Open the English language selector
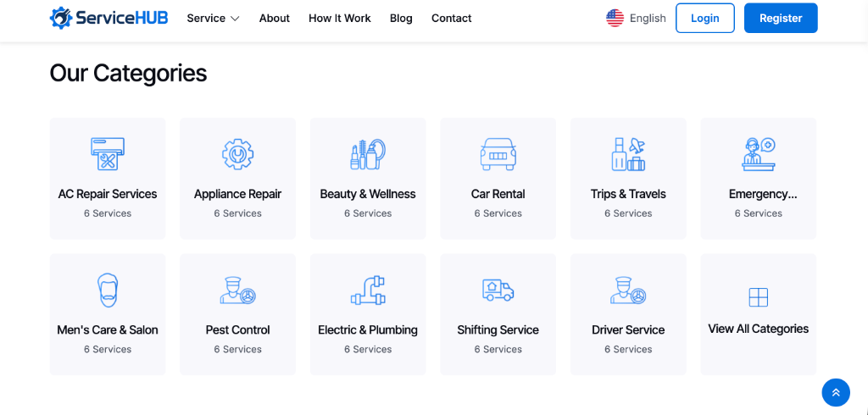Image resolution: width=868 pixels, height=415 pixels. pyautogui.click(x=636, y=19)
